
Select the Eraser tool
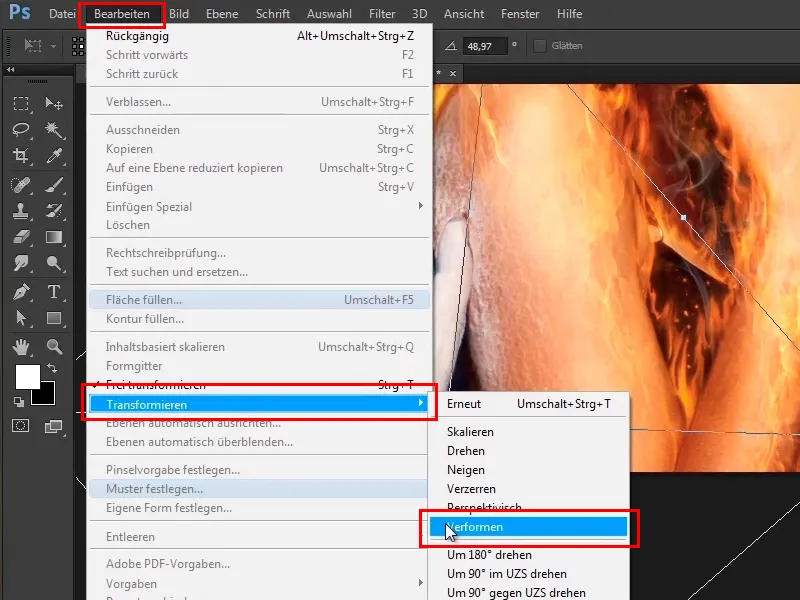[x=21, y=237]
